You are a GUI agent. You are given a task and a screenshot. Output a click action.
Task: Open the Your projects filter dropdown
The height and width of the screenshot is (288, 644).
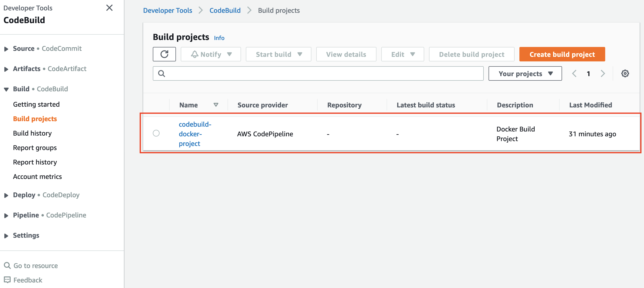[525, 73]
